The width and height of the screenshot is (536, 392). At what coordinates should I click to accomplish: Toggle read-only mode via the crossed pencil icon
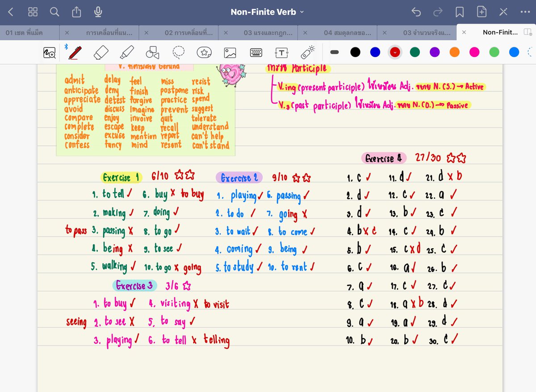pyautogui.click(x=503, y=12)
